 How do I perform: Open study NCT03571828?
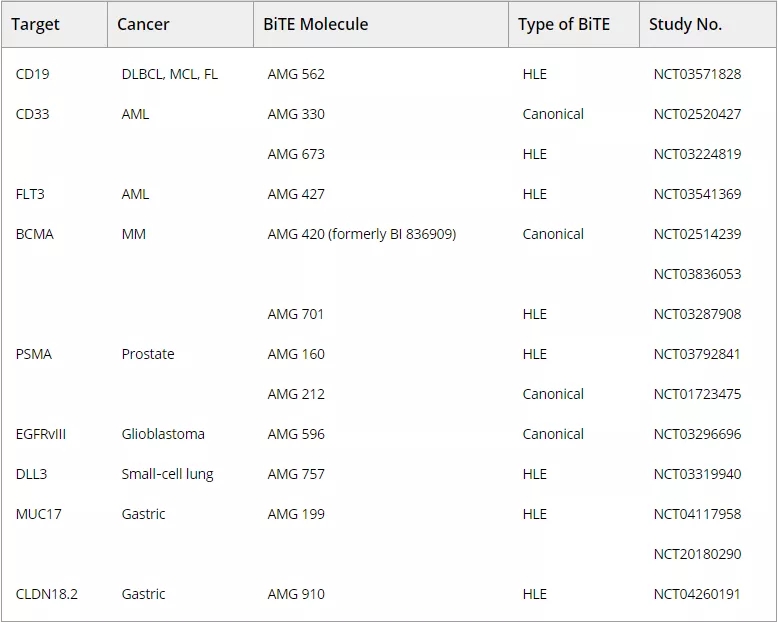697,74
